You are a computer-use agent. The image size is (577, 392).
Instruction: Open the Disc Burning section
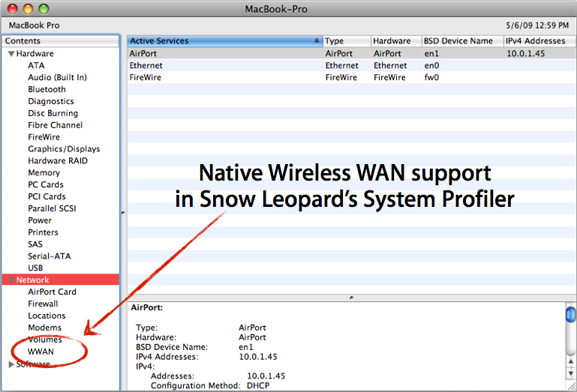tap(53, 113)
